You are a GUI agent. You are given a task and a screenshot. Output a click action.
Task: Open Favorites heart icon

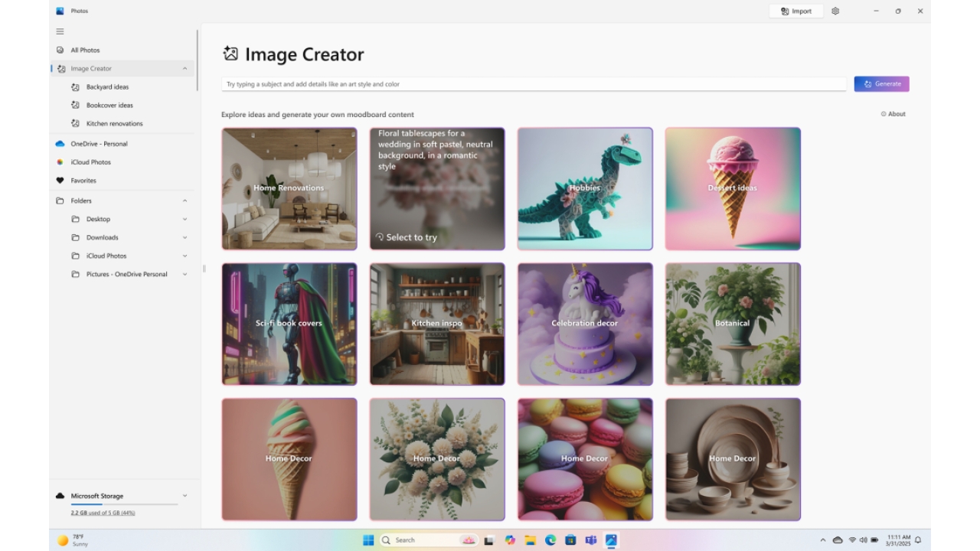pyautogui.click(x=60, y=181)
